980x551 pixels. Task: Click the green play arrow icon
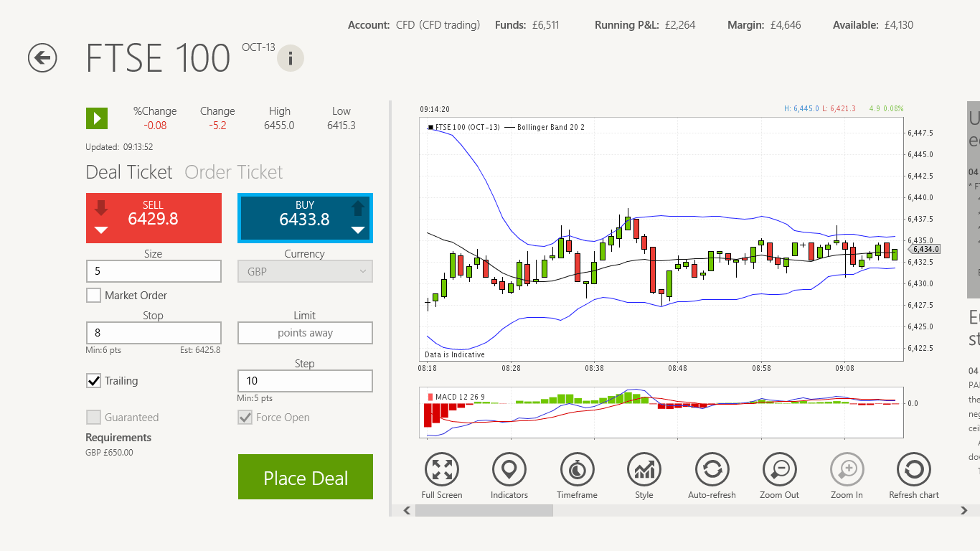(x=97, y=118)
